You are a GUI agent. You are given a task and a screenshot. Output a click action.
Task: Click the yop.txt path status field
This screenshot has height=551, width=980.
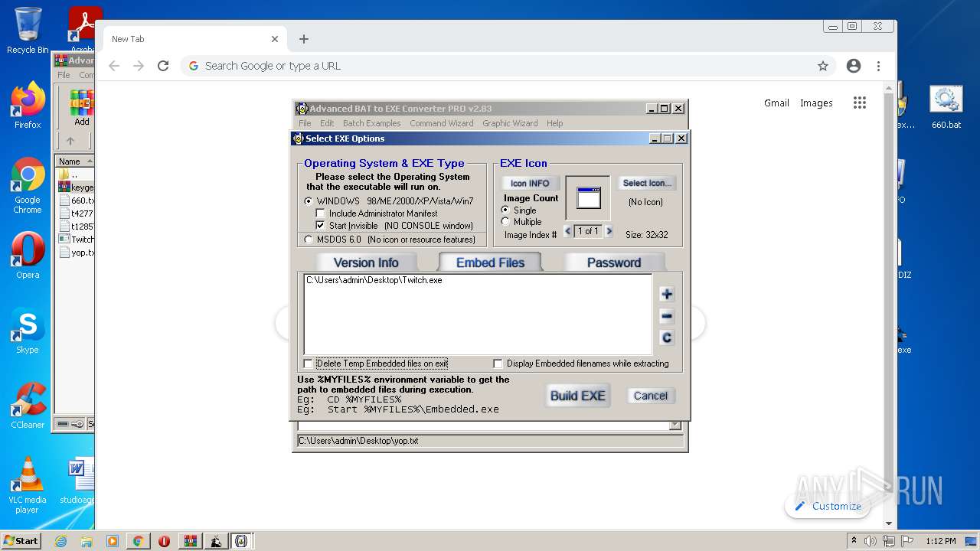point(490,441)
